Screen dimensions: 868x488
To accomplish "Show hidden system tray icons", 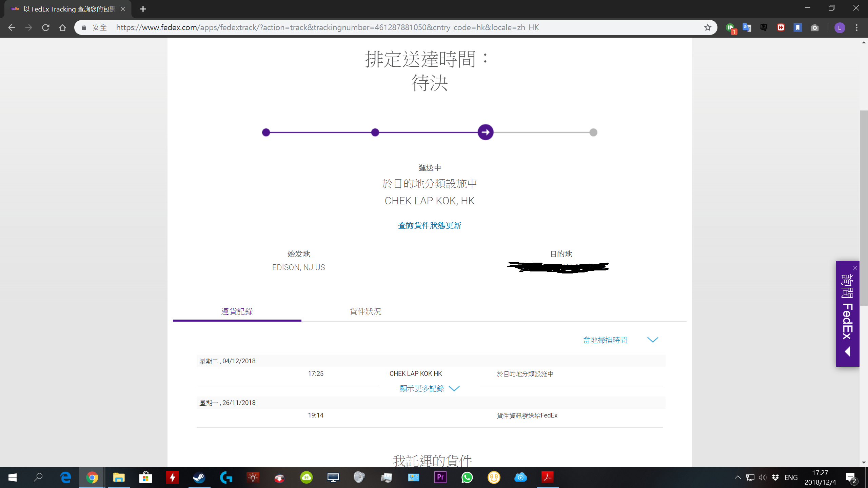I will 737,477.
